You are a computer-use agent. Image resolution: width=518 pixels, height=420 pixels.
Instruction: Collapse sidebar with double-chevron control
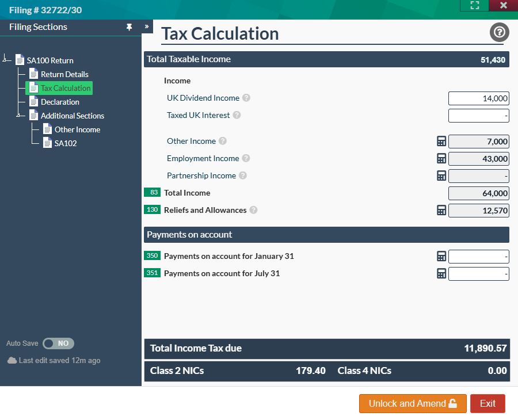[146, 26]
